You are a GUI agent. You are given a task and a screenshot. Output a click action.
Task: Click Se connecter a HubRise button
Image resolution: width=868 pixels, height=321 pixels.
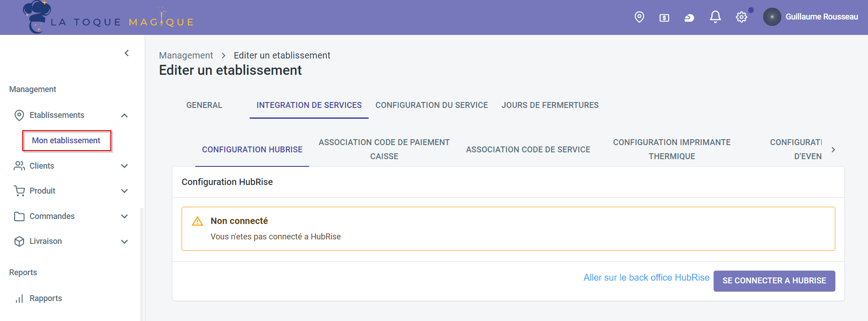(x=774, y=281)
